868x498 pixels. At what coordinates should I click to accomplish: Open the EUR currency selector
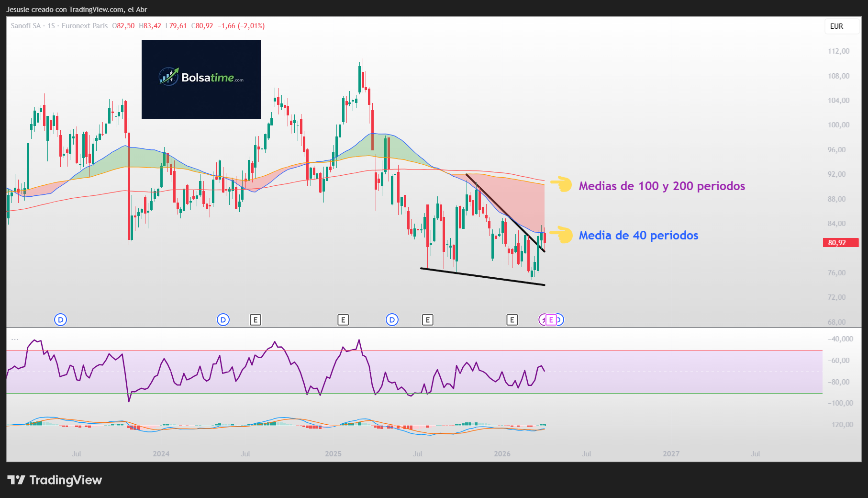point(841,26)
